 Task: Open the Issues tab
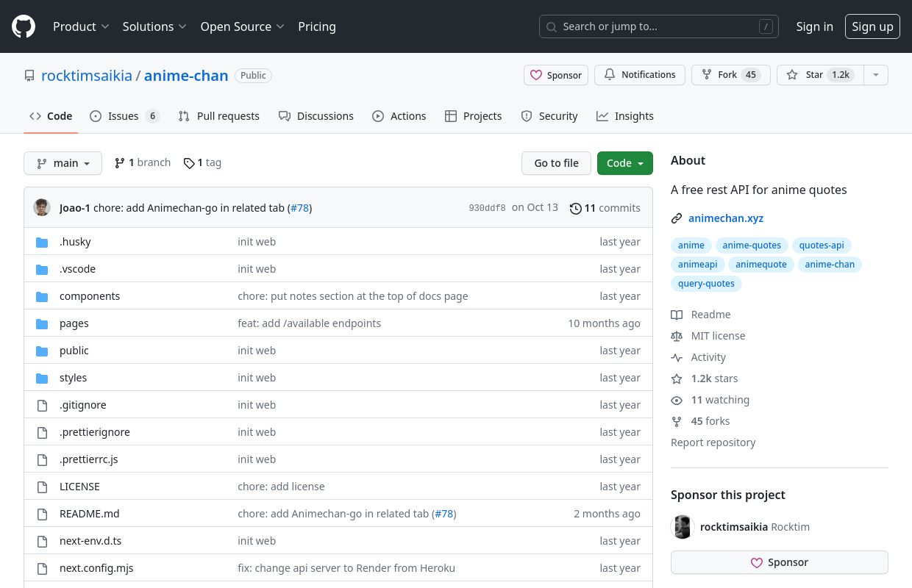pyautogui.click(x=124, y=116)
